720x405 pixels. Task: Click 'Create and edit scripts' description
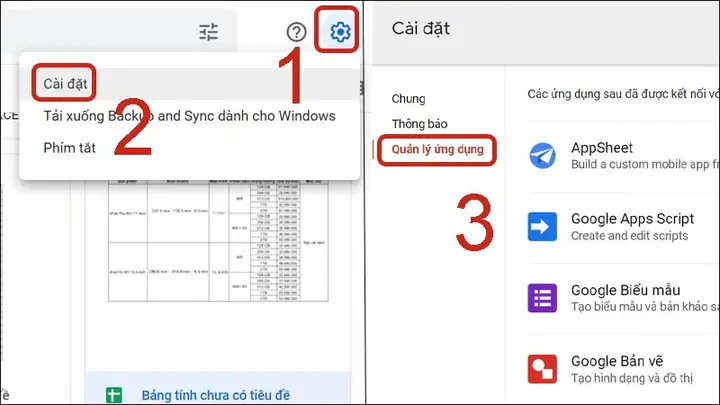(x=630, y=236)
